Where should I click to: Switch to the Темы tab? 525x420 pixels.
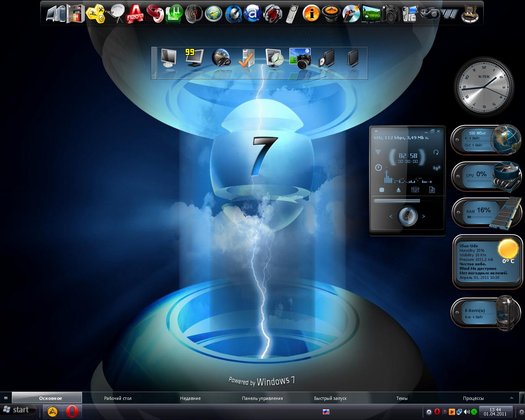click(402, 398)
